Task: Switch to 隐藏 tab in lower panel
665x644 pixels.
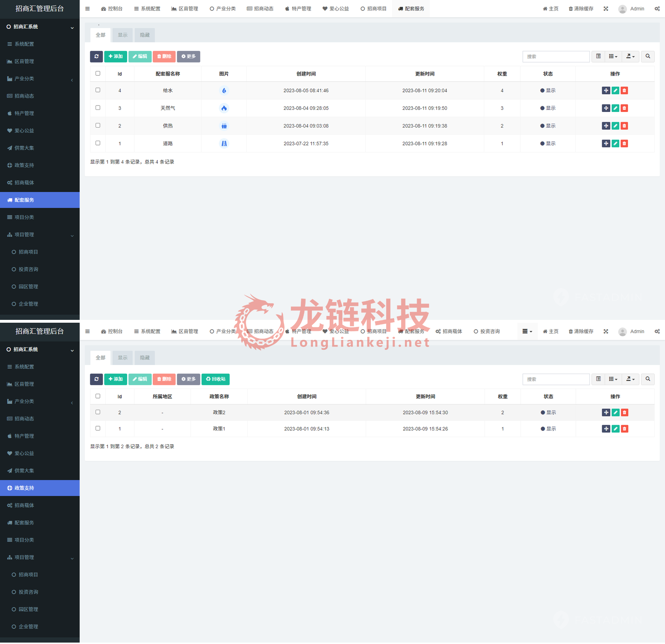Action: (x=145, y=358)
